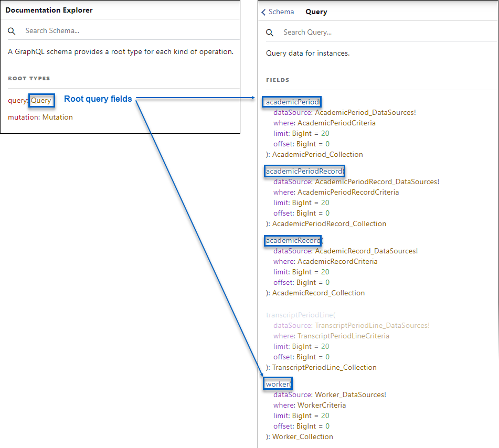Click the Query page heading
499x448 pixels.
316,12
